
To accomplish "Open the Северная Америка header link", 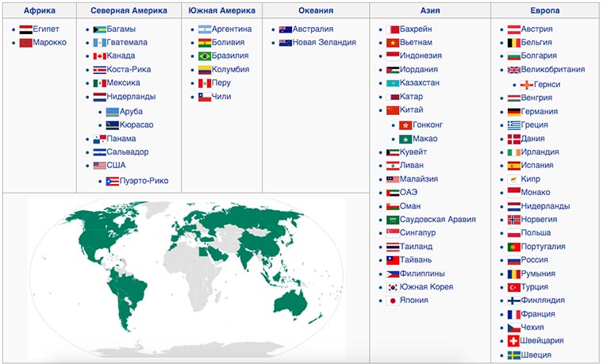I will click(x=129, y=11).
